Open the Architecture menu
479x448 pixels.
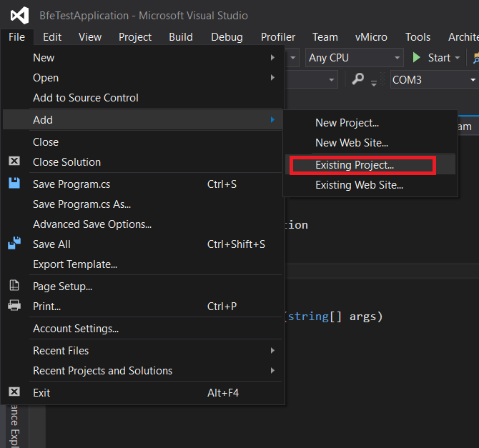coord(463,37)
